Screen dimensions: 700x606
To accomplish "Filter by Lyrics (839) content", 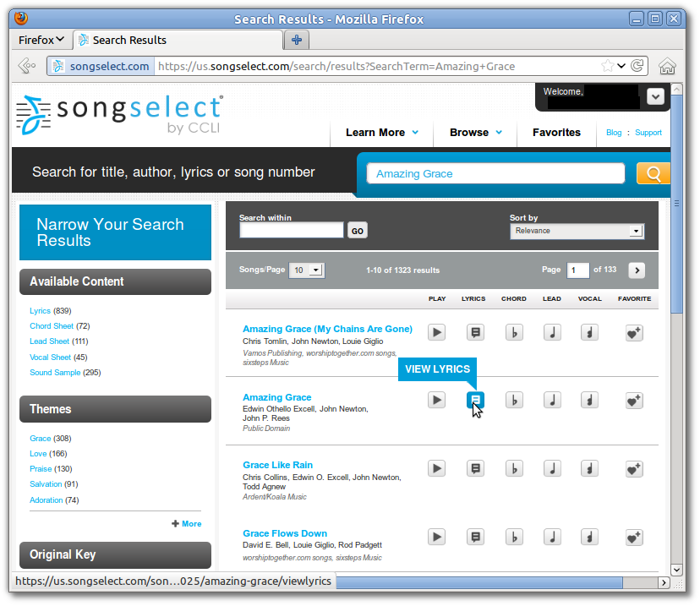I will pos(51,310).
